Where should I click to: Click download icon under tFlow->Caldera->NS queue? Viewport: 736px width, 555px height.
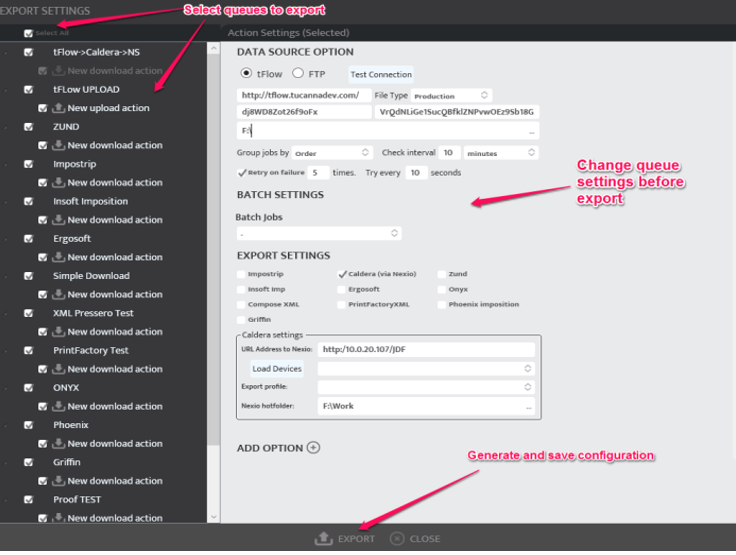58,70
